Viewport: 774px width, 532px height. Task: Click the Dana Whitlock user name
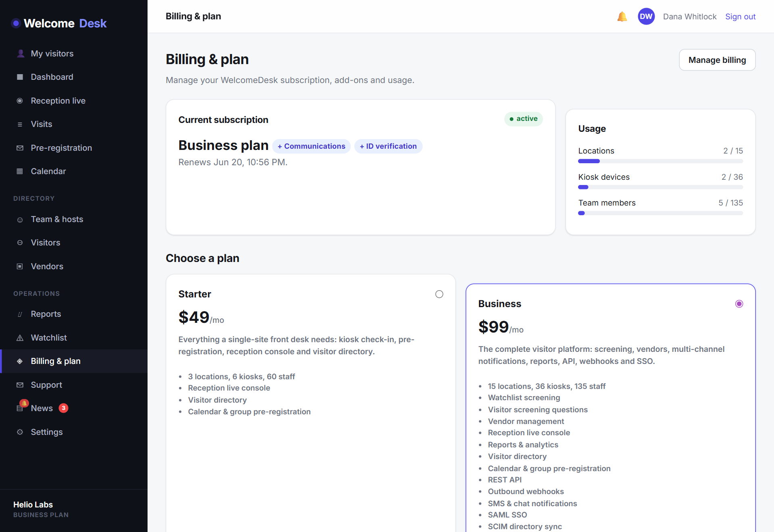click(690, 17)
